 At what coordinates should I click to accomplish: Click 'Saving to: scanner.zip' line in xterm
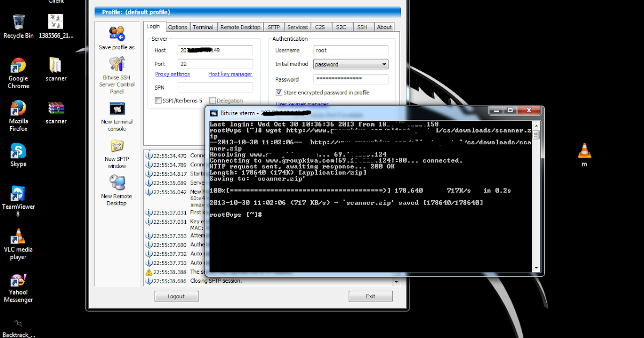coord(258,179)
